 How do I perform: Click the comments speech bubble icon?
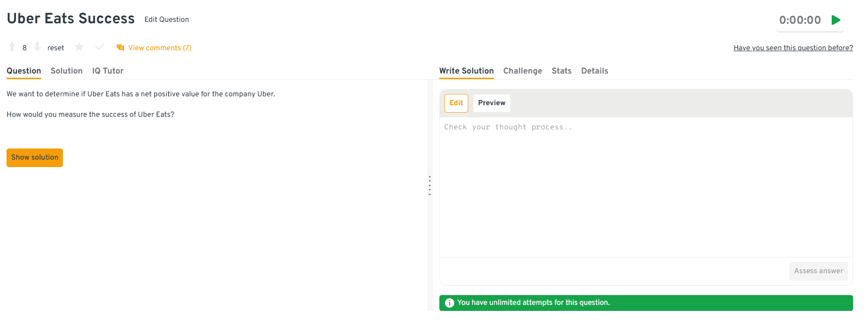coord(120,47)
